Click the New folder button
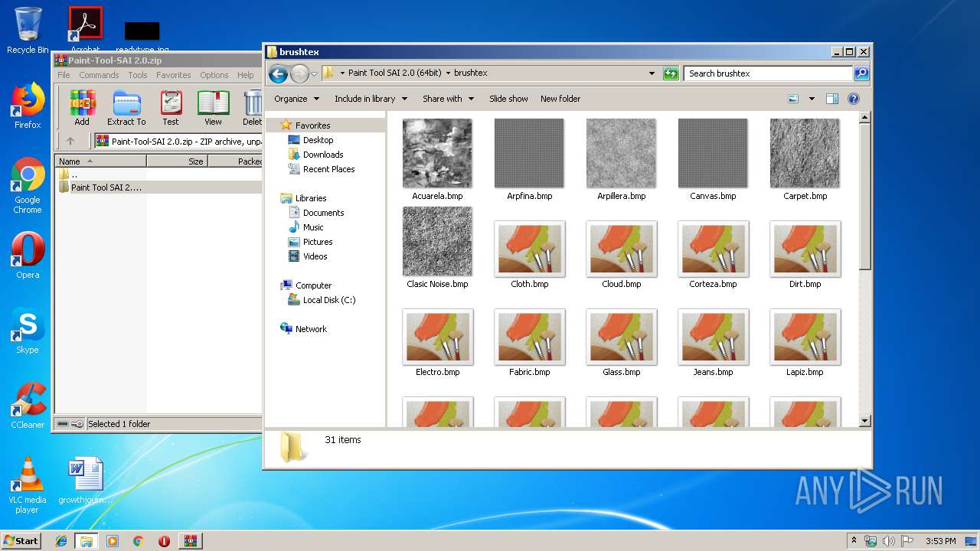This screenshot has height=551, width=980. [560, 99]
